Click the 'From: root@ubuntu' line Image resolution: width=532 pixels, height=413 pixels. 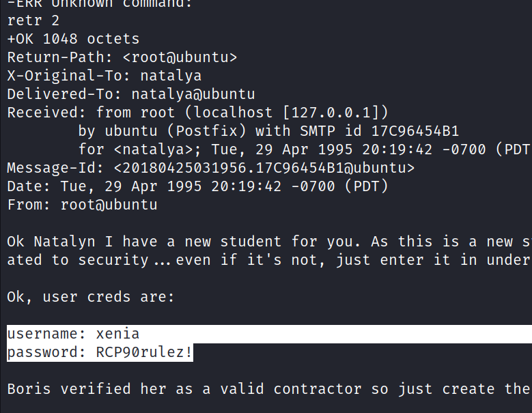[82, 205]
